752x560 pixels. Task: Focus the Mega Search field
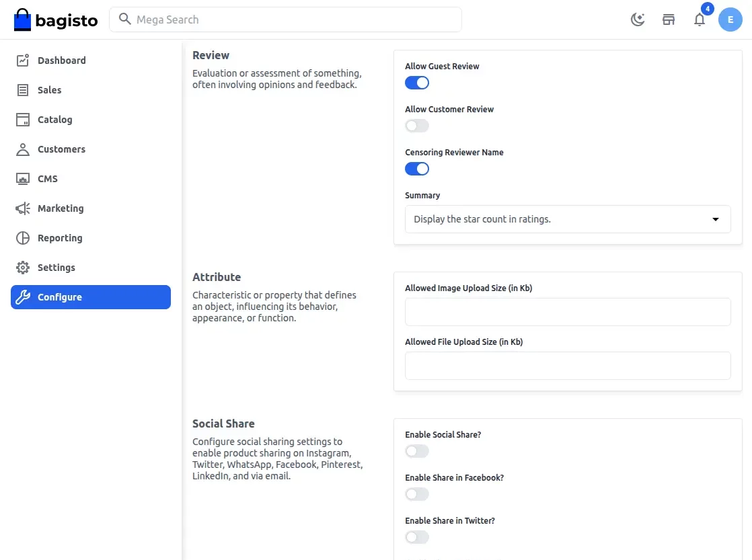tap(285, 19)
